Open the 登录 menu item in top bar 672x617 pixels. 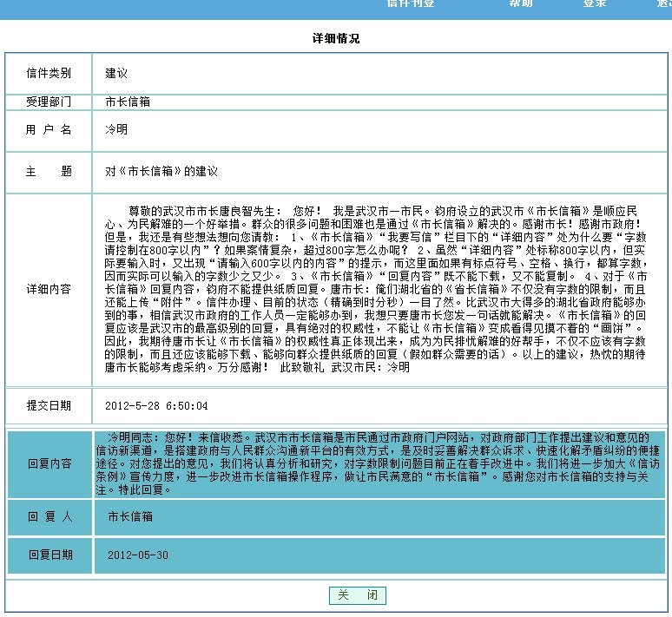(595, 3)
